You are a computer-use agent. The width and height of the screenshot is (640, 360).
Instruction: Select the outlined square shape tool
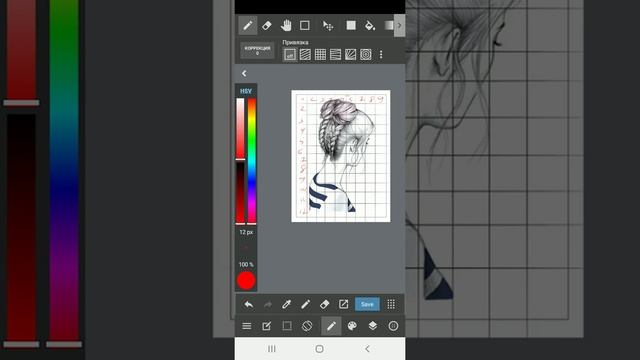tap(304, 25)
